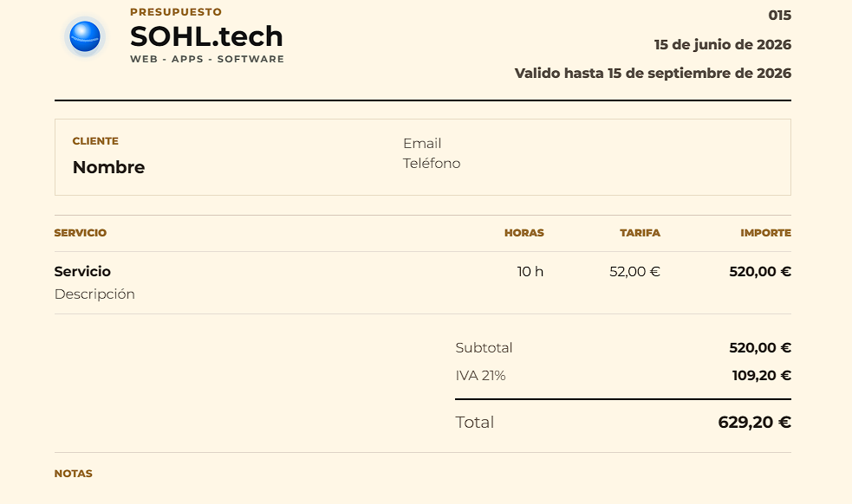The image size is (852, 504).
Task: Click the IVA 21% tax label
Action: pyautogui.click(x=480, y=376)
